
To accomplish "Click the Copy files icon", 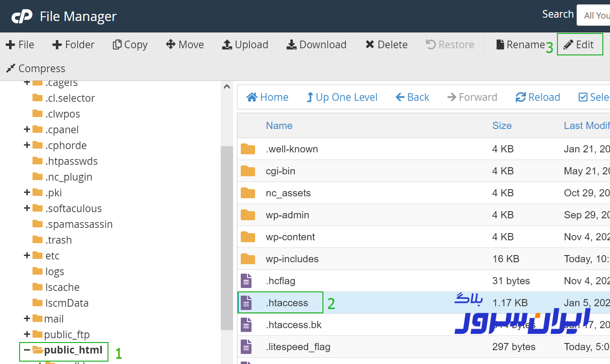I will [x=117, y=45].
